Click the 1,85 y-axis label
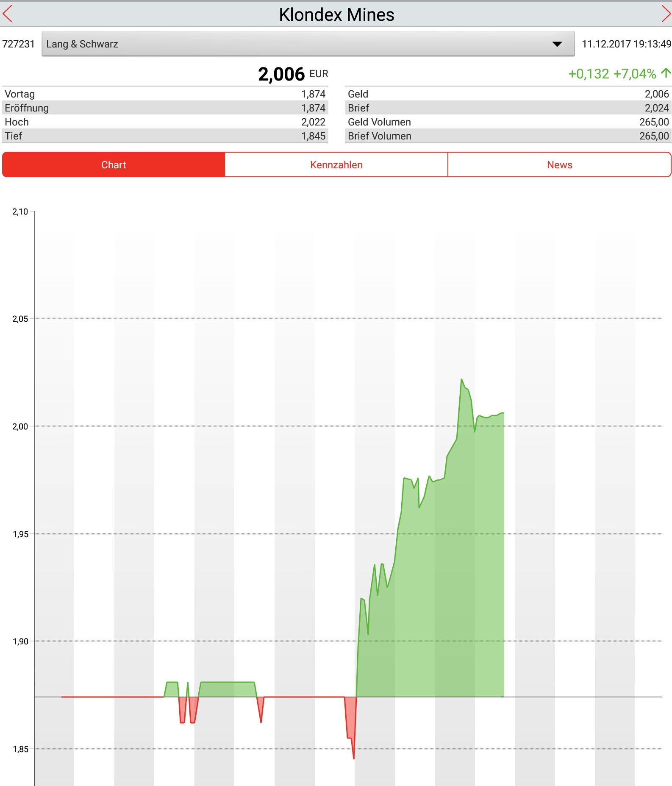The image size is (672, 786). click(20, 749)
